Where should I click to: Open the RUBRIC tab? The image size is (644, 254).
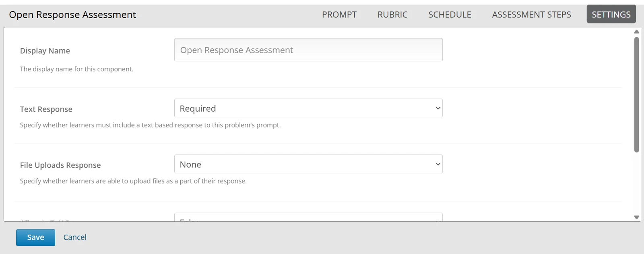pos(392,15)
